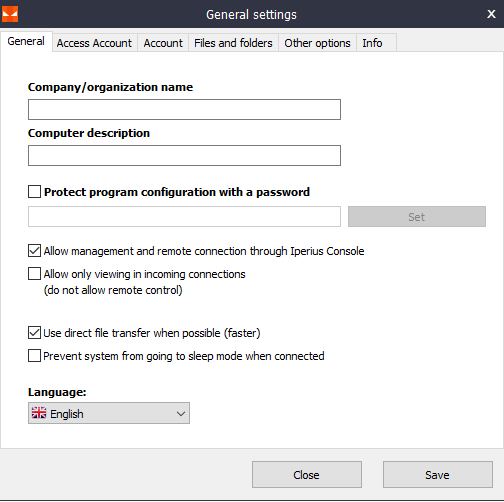Close the General settings window with X
Screen dimensions: 504x502
[491, 14]
